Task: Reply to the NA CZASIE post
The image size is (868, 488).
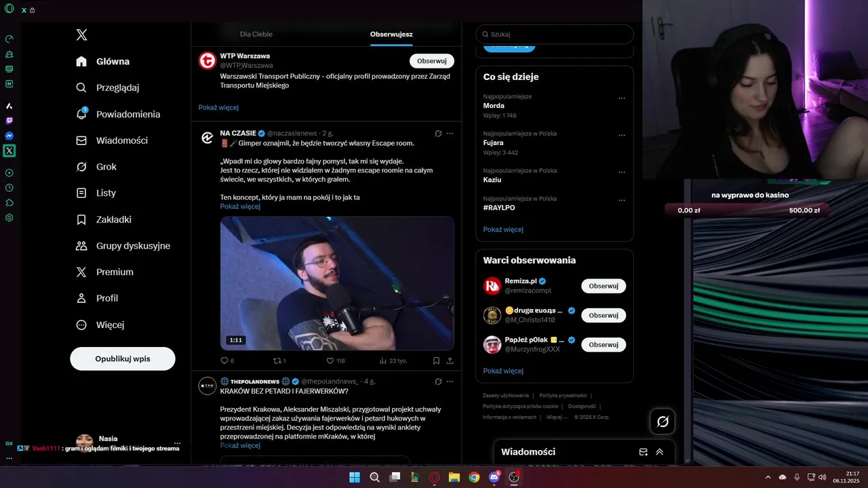Action: (224, 361)
